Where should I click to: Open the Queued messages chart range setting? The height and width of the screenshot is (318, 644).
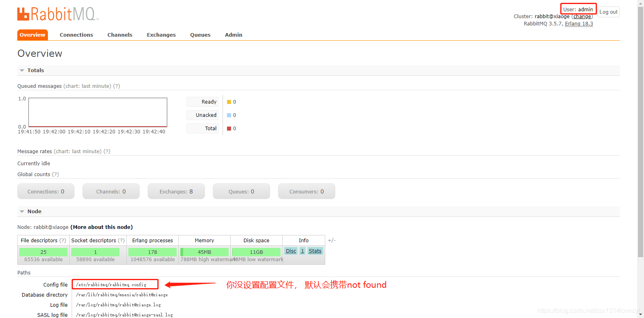point(87,86)
